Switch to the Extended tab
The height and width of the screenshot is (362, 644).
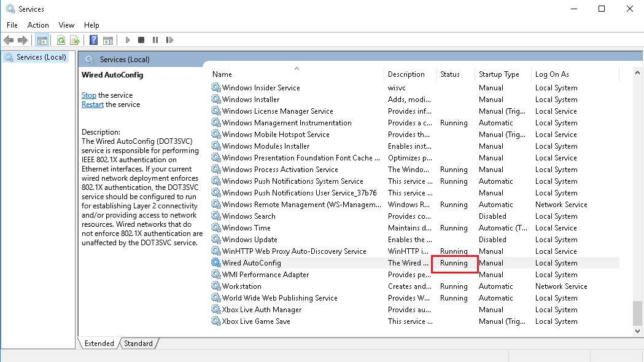pyautogui.click(x=99, y=344)
